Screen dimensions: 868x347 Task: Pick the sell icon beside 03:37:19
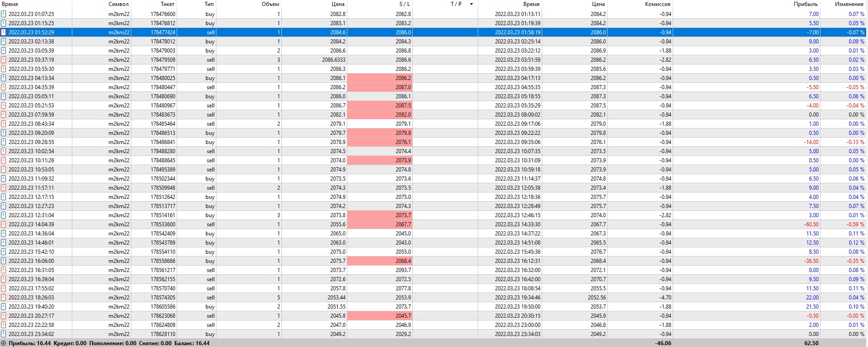(4, 60)
